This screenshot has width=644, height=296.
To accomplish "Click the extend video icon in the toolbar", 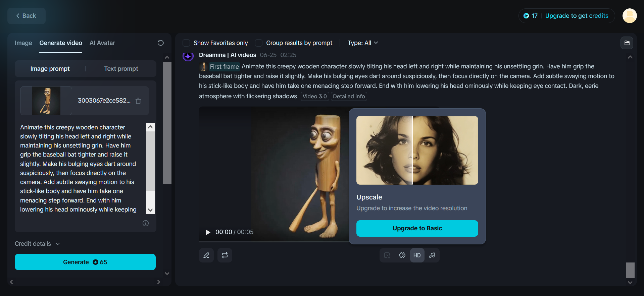I will 387,255.
